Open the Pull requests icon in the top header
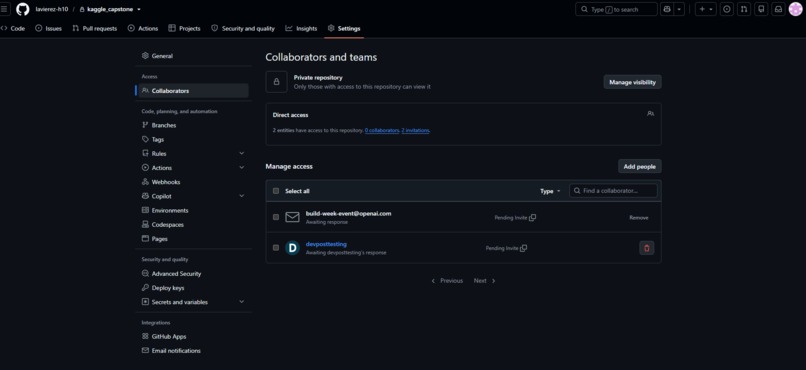The height and width of the screenshot is (370, 806). coord(744,9)
